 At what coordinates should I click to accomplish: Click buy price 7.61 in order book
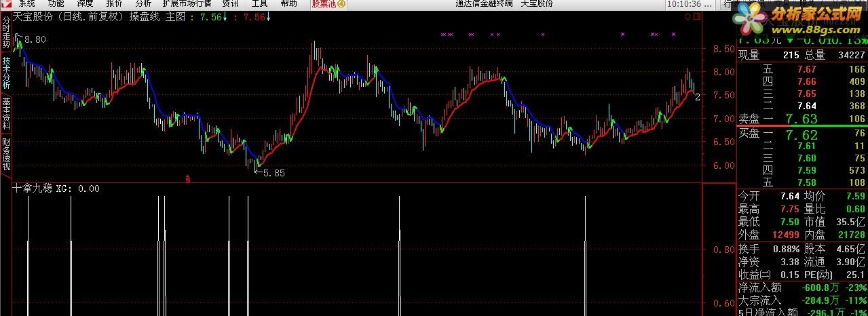click(807, 146)
